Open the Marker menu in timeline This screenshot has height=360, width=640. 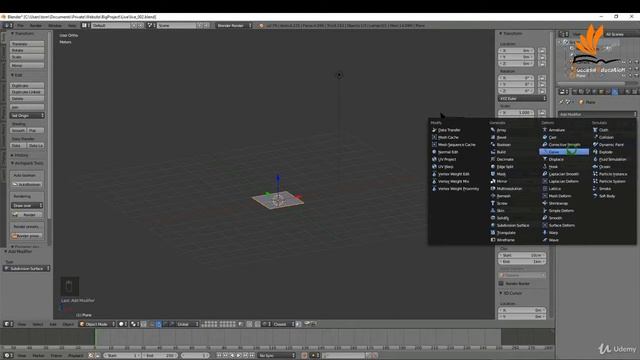coord(38,356)
